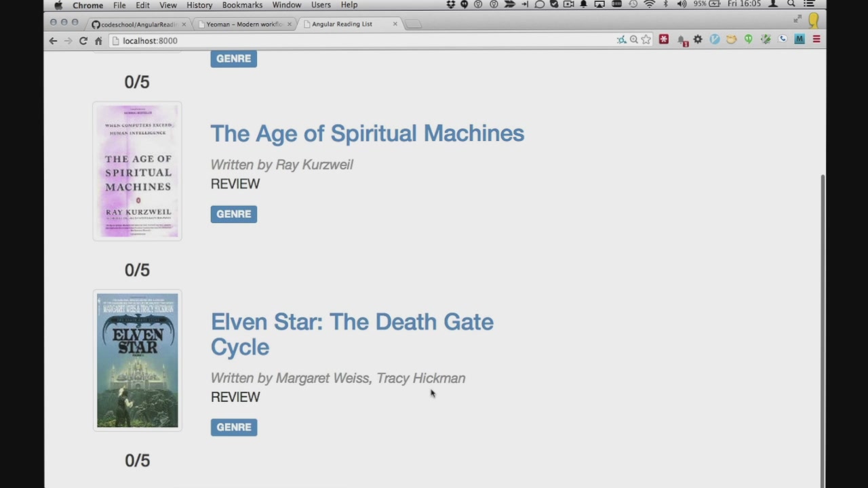Click The Age of Spiritual Machines cover
This screenshot has width=868, height=488.
point(137,171)
